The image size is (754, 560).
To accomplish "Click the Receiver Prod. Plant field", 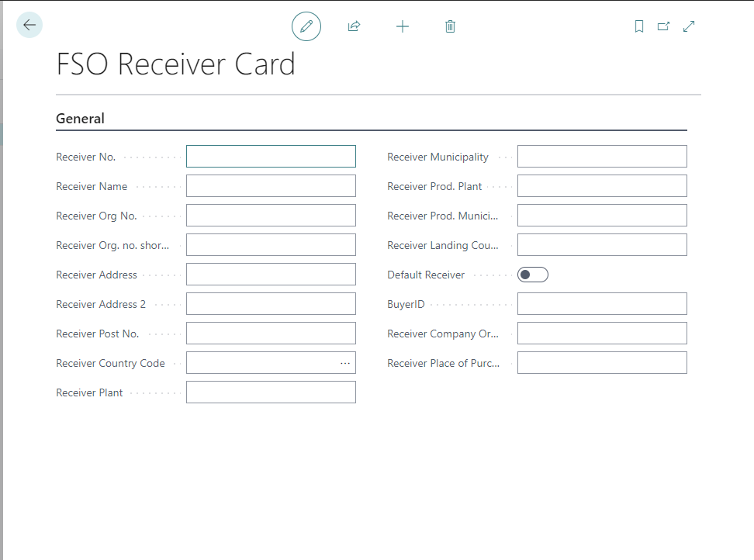I will (602, 186).
